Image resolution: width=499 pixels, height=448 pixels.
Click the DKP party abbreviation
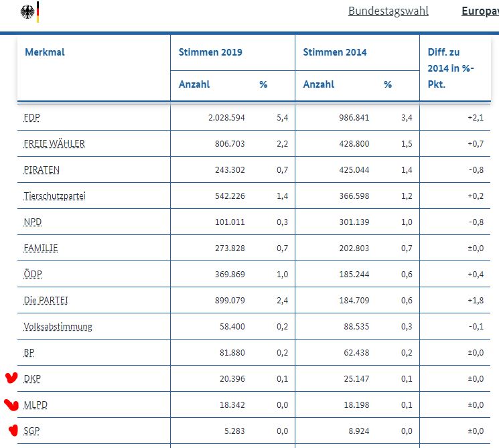coord(32,378)
